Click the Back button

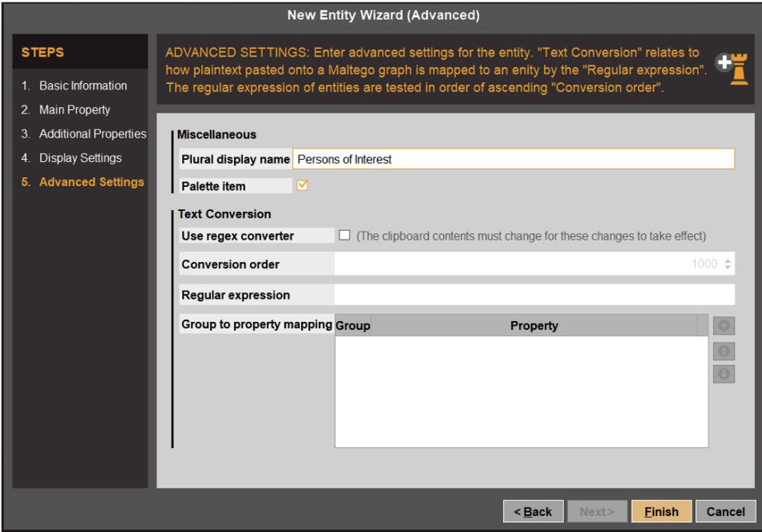coord(533,511)
